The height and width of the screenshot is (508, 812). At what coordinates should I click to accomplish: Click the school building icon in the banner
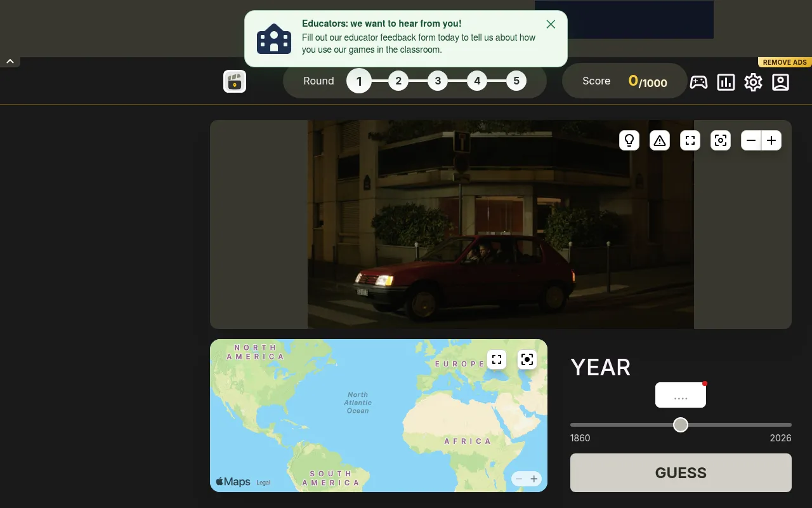tap(274, 39)
